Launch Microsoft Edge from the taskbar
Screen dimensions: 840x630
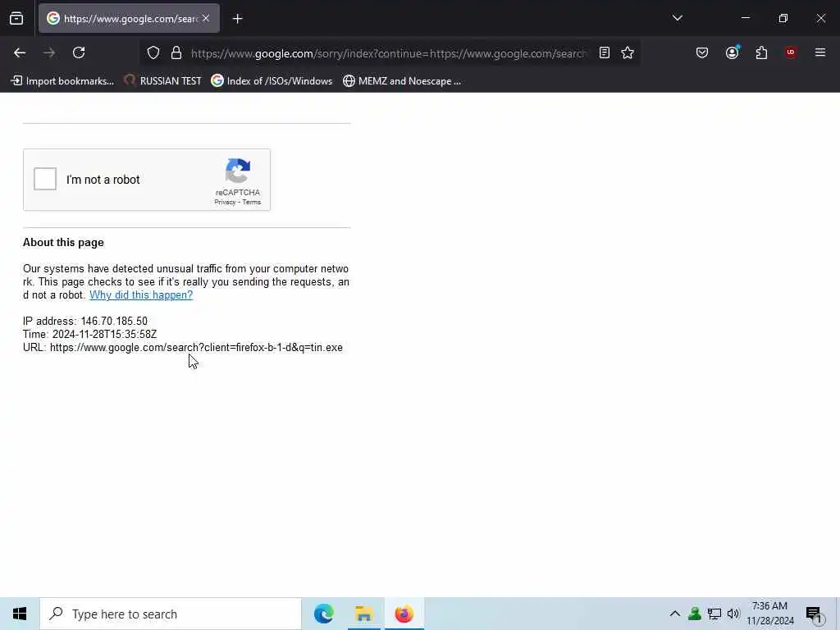click(x=323, y=614)
